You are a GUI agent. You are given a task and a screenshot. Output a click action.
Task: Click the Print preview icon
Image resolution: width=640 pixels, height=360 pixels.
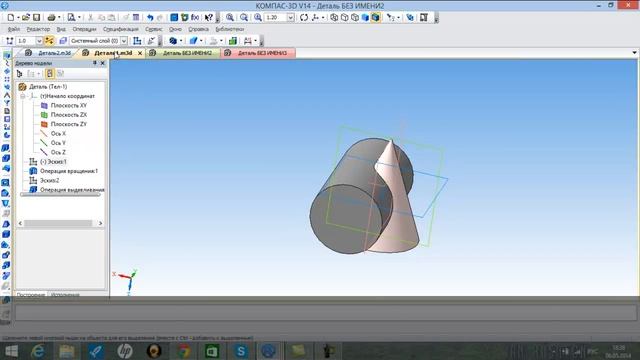(71, 18)
